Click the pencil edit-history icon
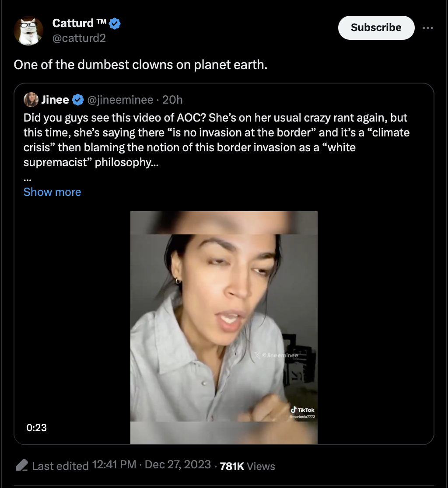The height and width of the screenshot is (488, 448). [x=22, y=465]
